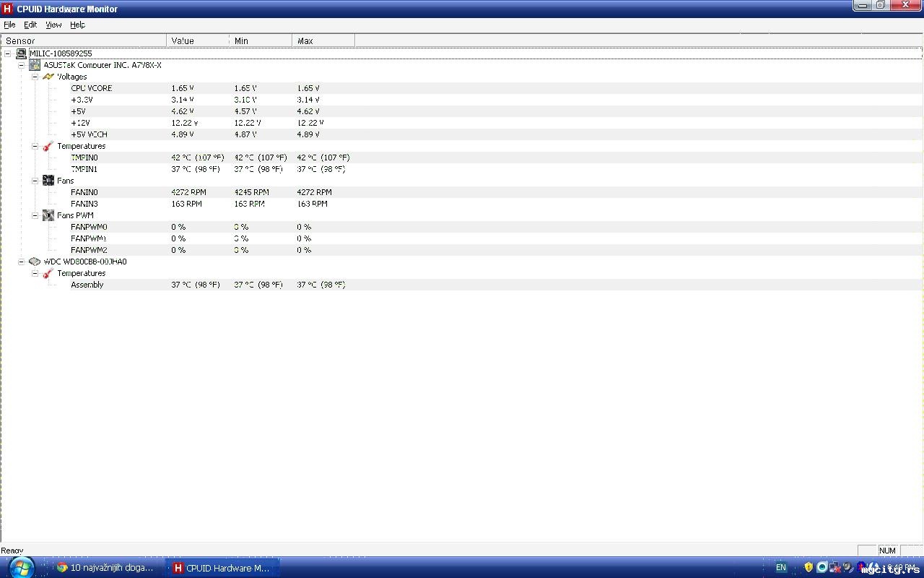
Task: Collapse the Voltages group
Action: click(x=35, y=77)
